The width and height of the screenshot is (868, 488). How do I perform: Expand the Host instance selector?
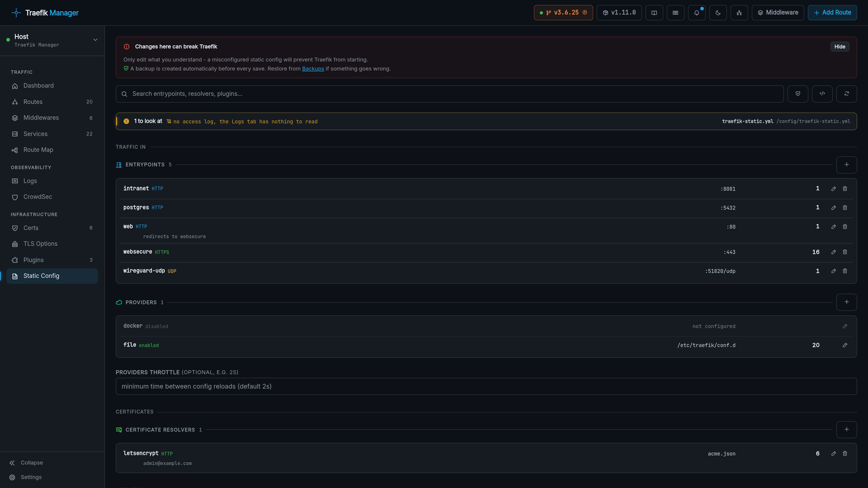pos(52,40)
